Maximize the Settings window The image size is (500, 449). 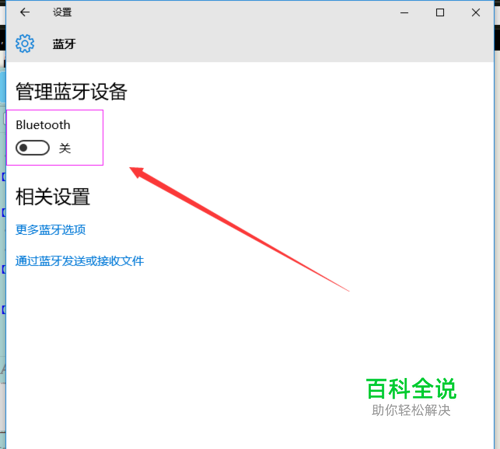click(440, 13)
